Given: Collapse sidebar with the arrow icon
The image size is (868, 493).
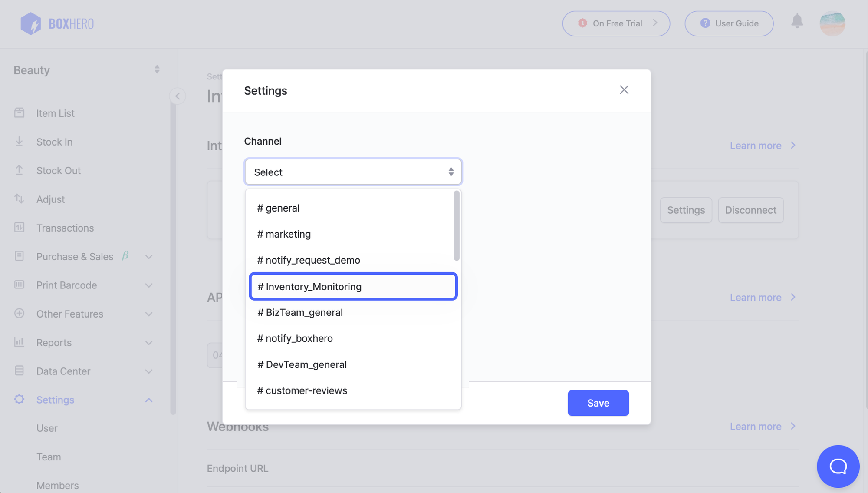Looking at the screenshot, I should click(x=178, y=96).
